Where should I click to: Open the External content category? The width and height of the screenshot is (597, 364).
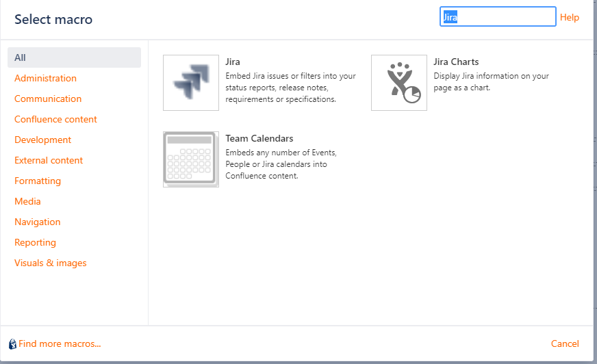[49, 160]
